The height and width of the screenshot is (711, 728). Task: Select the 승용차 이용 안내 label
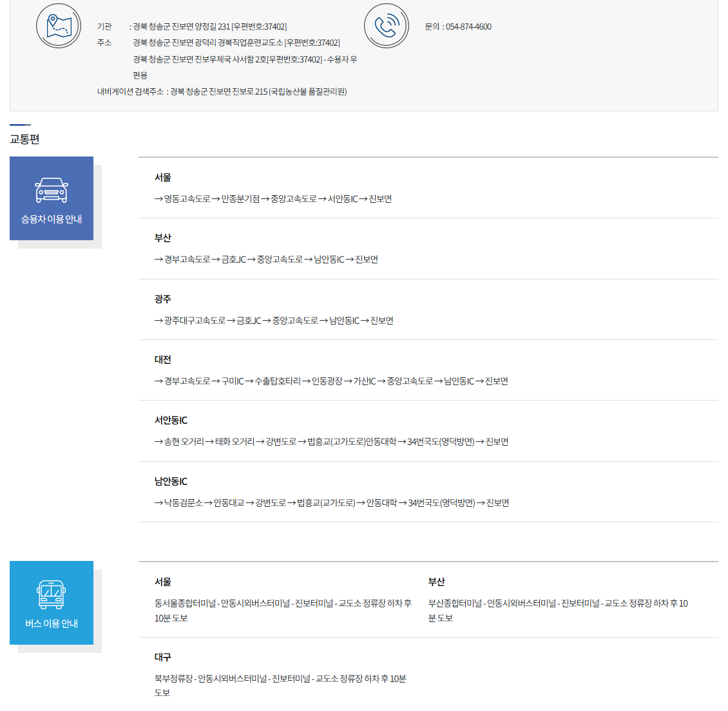coord(52,219)
